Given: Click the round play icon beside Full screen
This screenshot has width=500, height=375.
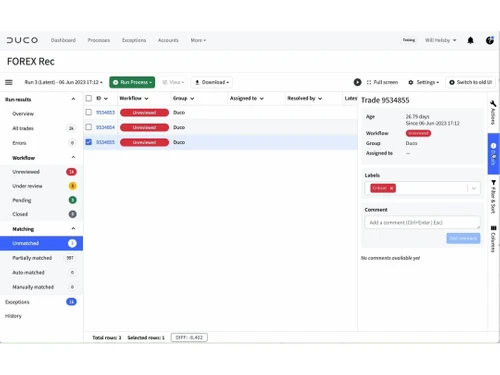Looking at the screenshot, I should (357, 82).
